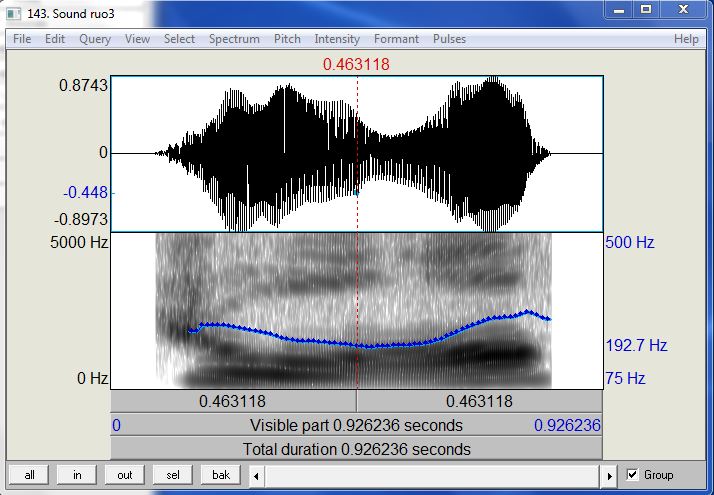Play the right 0.463118 segment bar
This screenshot has width=714, height=495.
tap(479, 401)
